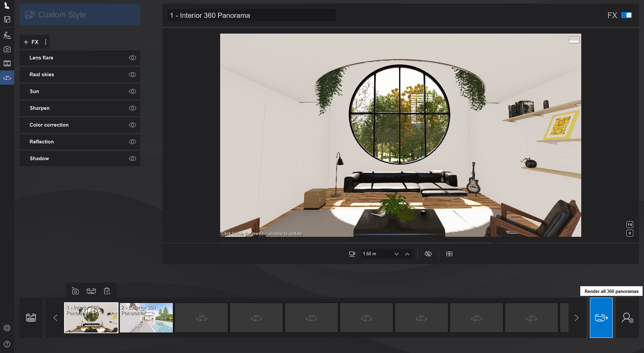This screenshot has width=644, height=353.
Task: Select the 2 - Exterior 360 Panorama thumbnail
Action: pos(146,318)
